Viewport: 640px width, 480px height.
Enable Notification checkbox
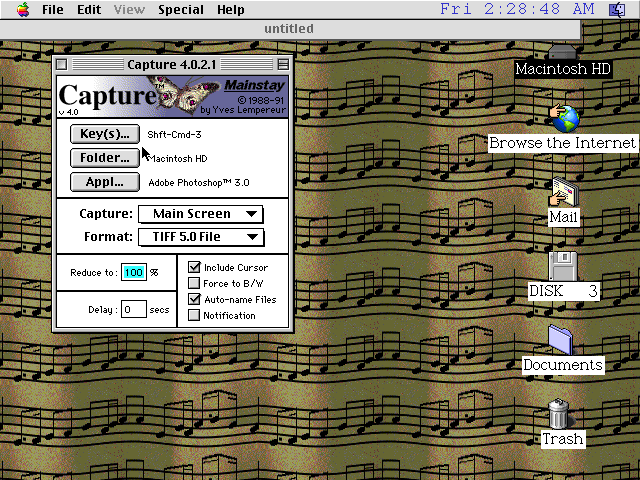click(x=194, y=315)
